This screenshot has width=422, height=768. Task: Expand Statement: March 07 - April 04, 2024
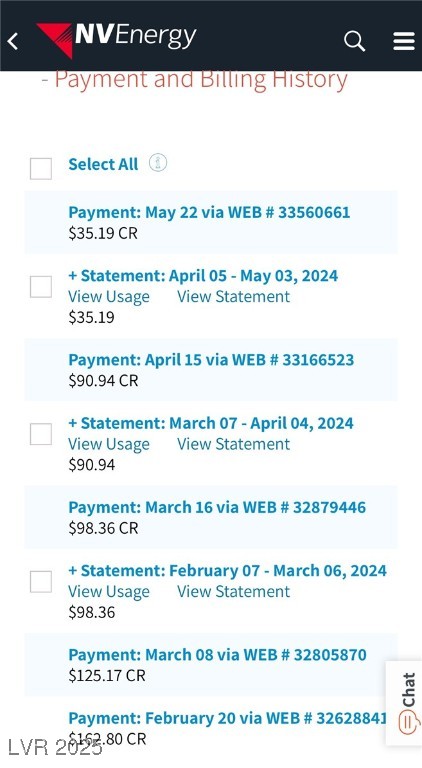click(211, 423)
